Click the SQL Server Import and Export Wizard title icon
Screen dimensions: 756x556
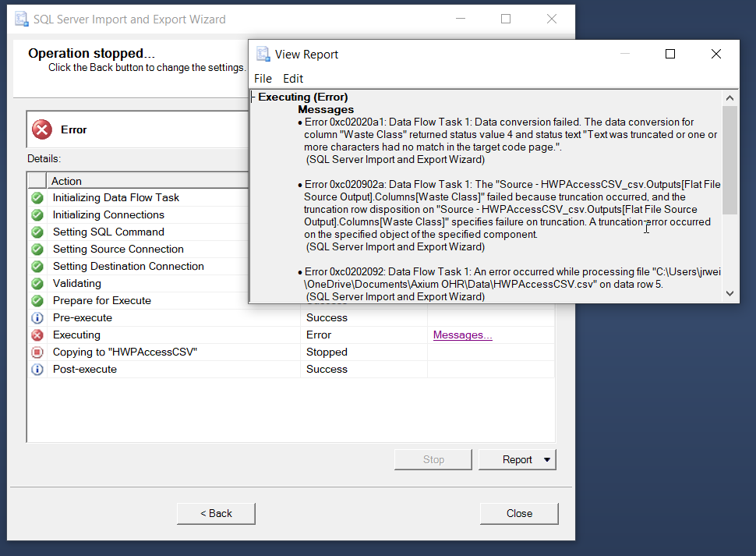[22, 19]
